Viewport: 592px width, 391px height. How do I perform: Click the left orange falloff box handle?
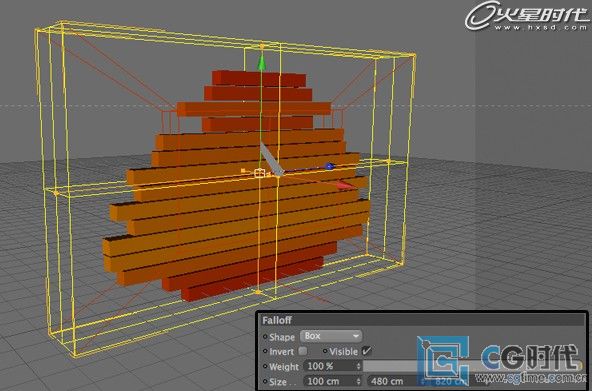[x=56, y=194]
